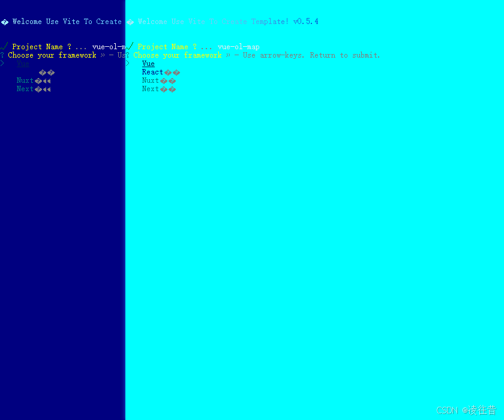Click 'Project Name' label in dark blue panel
The width and height of the screenshot is (504, 420).
point(37,47)
